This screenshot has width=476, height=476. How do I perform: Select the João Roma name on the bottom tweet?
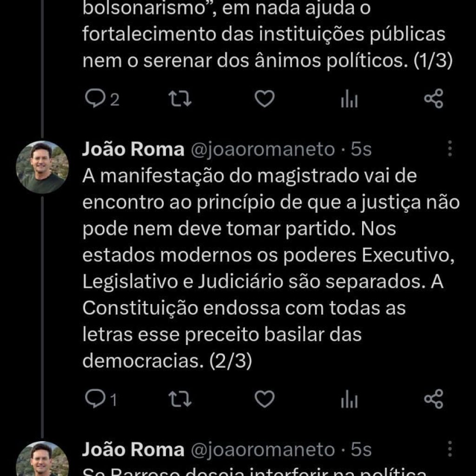coord(133,450)
